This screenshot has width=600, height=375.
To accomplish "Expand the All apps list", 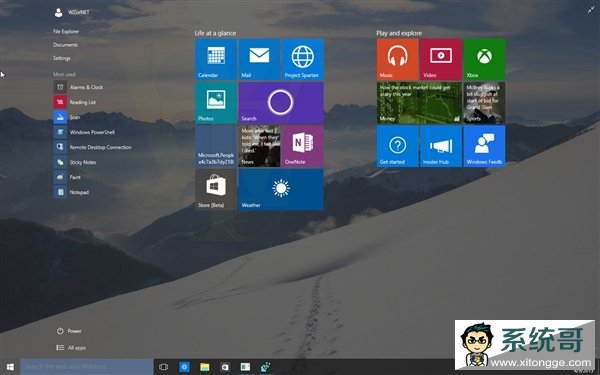I will tap(71, 347).
